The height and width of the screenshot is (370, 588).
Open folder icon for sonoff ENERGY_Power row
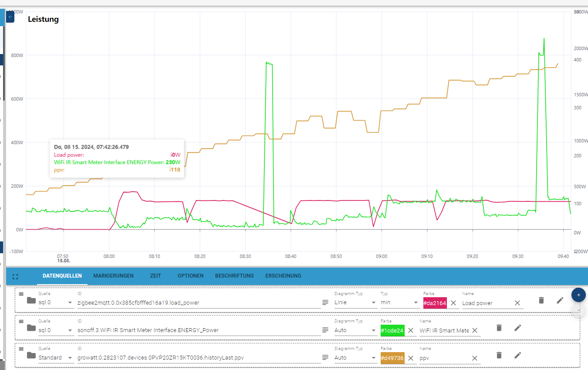[31, 328]
